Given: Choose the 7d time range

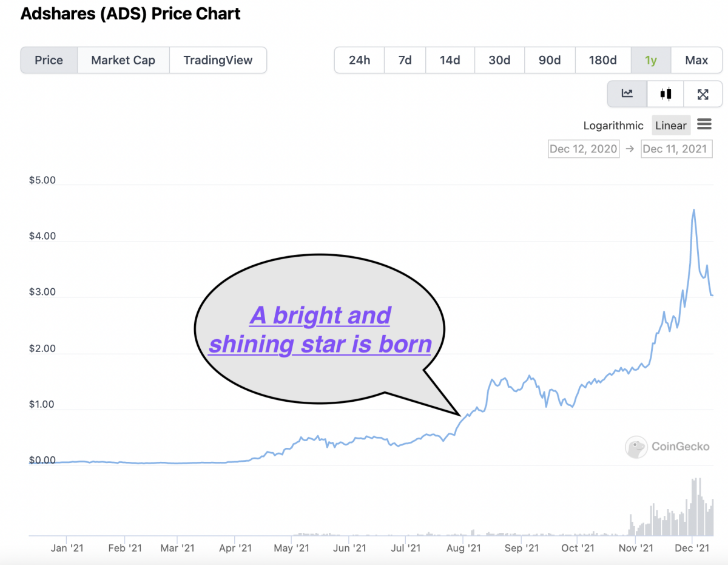Looking at the screenshot, I should (405, 60).
